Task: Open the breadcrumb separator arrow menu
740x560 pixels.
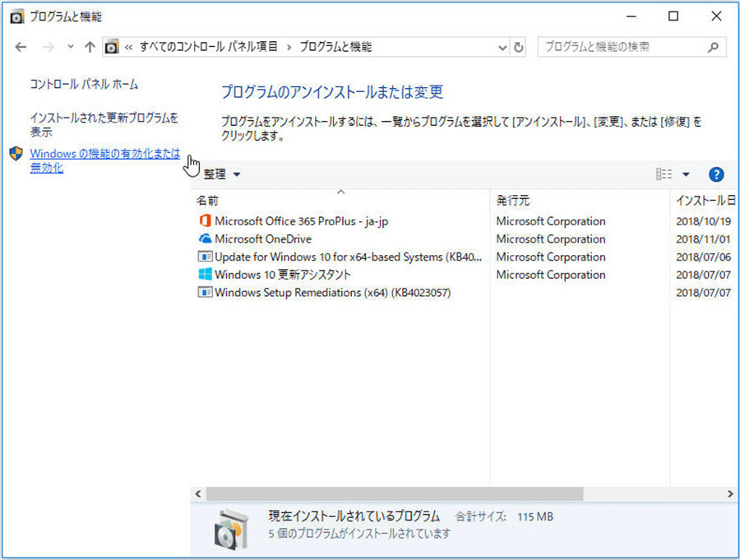Action: pyautogui.click(x=289, y=47)
